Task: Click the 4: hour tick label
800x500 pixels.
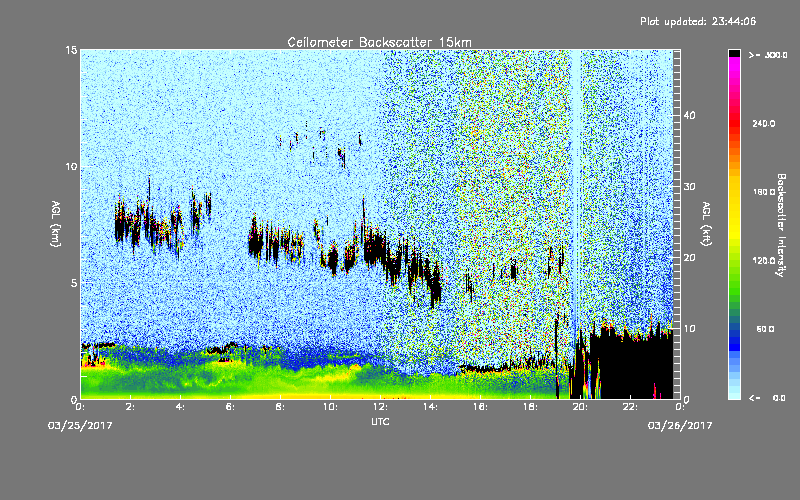Action: tap(181, 407)
